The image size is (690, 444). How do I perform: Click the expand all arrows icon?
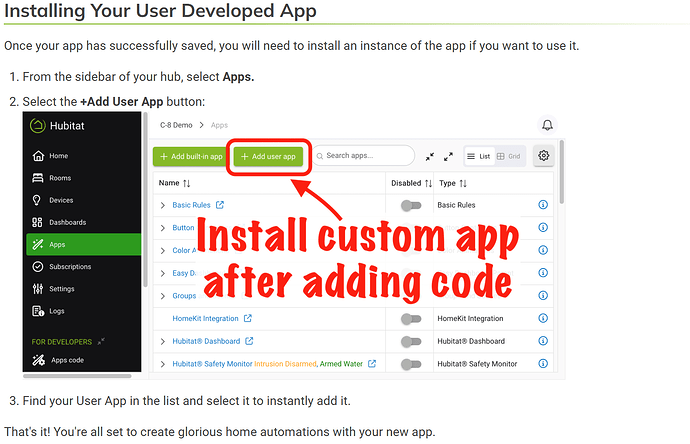tap(448, 156)
